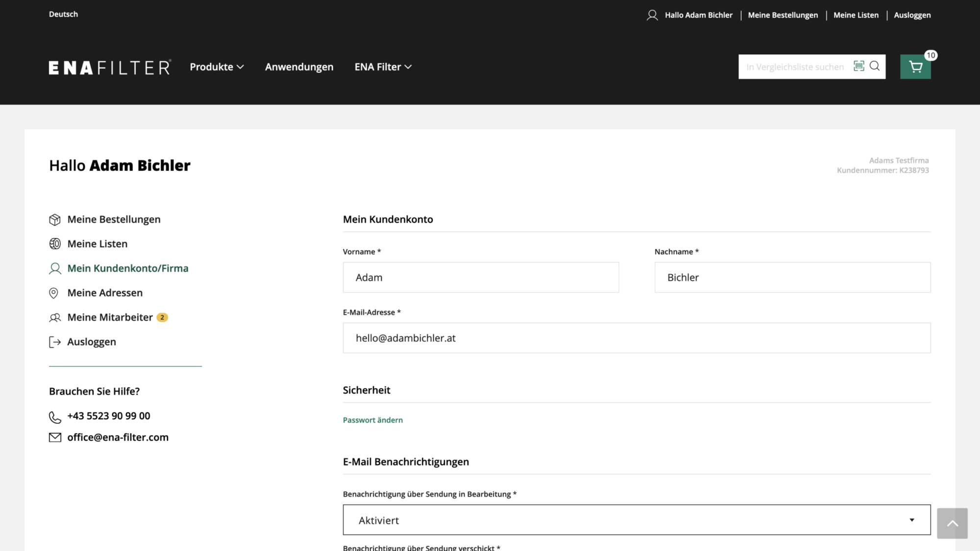This screenshot has width=980, height=551.
Task: Click the Ausloggen logout icon in sidebar
Action: tap(55, 342)
